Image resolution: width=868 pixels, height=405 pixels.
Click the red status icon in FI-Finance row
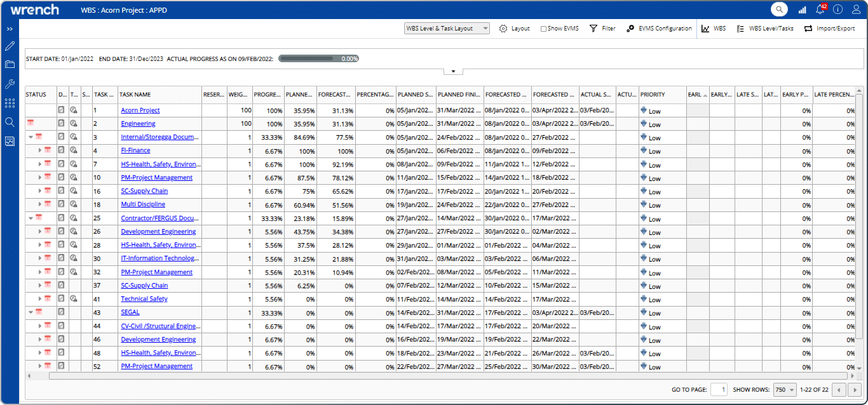click(48, 150)
